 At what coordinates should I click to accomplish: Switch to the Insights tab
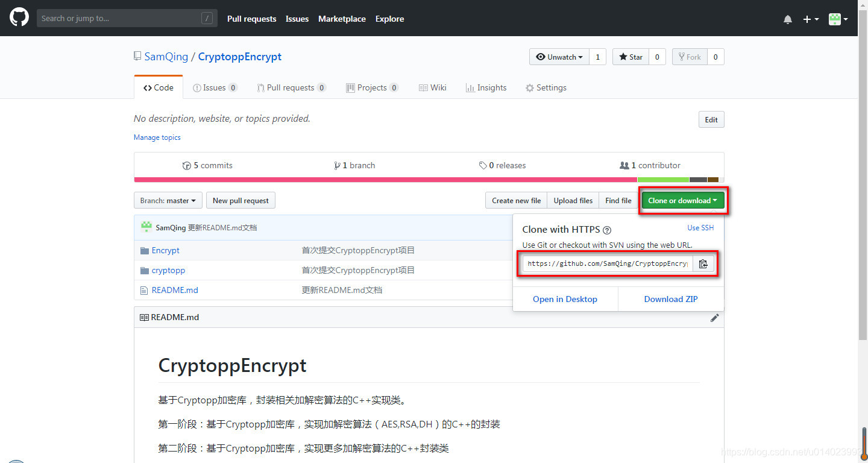pyautogui.click(x=486, y=87)
